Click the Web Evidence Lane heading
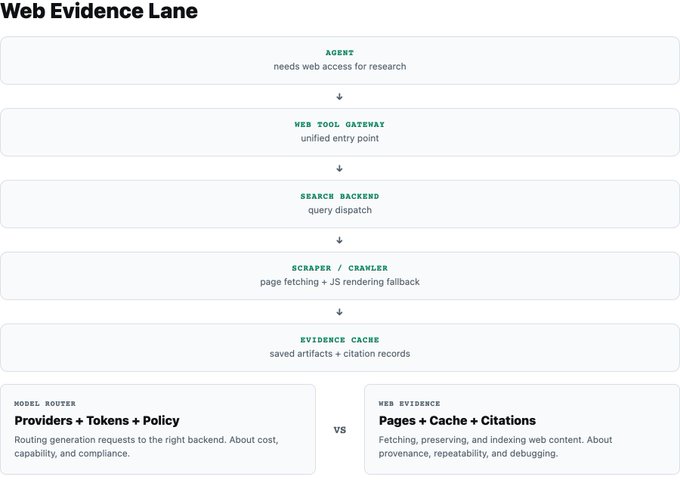680x486 pixels. (99, 11)
